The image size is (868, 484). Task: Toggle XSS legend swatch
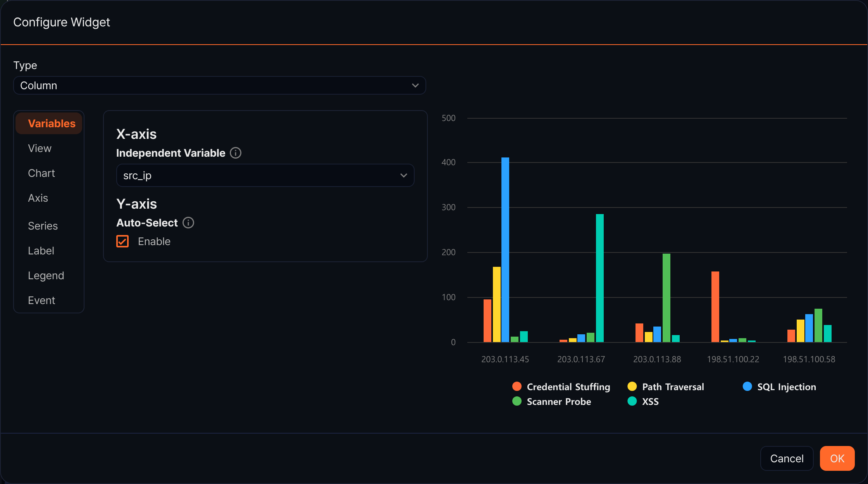[x=632, y=401]
